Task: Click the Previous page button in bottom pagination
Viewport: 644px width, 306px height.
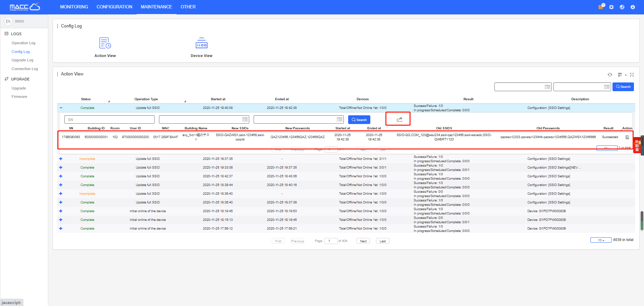Action: [x=298, y=241]
